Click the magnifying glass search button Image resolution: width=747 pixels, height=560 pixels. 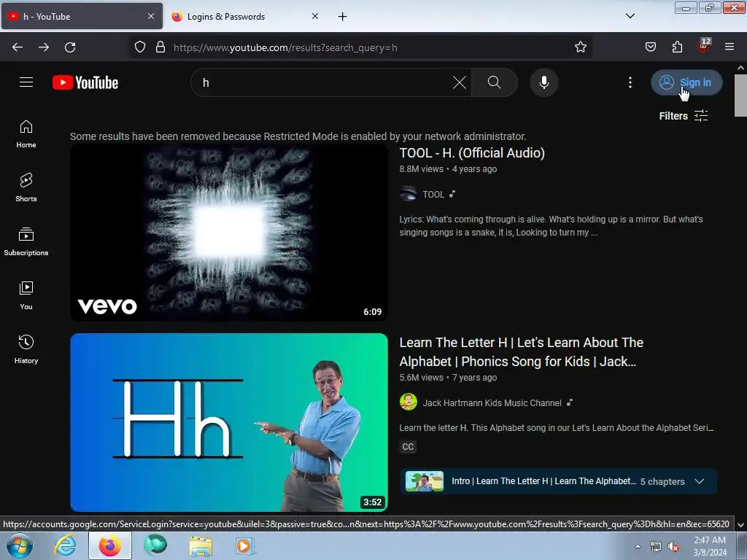tap(495, 82)
